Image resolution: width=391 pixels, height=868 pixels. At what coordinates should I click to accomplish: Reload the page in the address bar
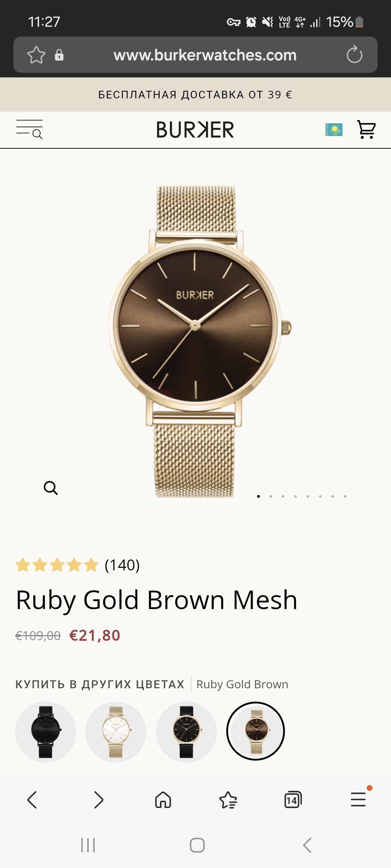[x=354, y=55]
